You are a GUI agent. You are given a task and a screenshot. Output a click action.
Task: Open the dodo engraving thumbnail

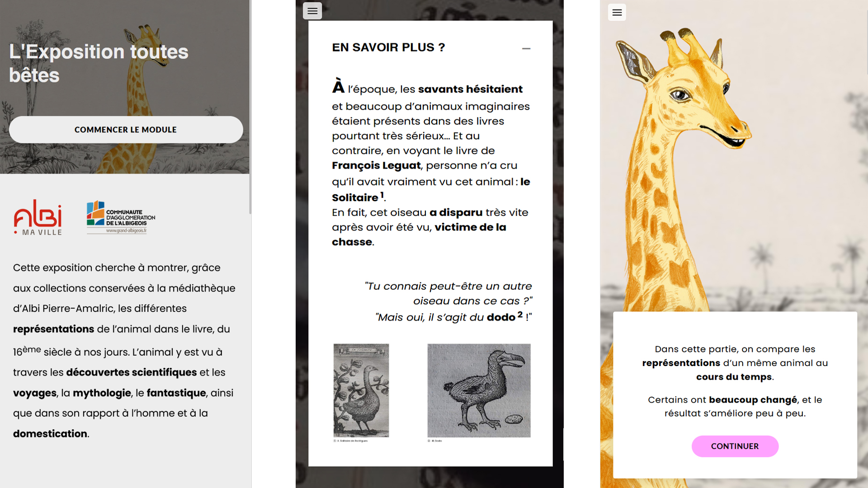pos(479,390)
